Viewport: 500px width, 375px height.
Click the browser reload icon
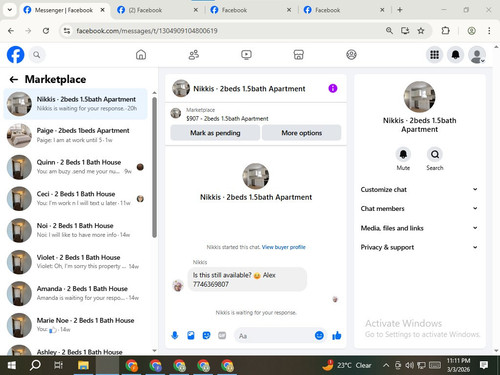(46, 31)
